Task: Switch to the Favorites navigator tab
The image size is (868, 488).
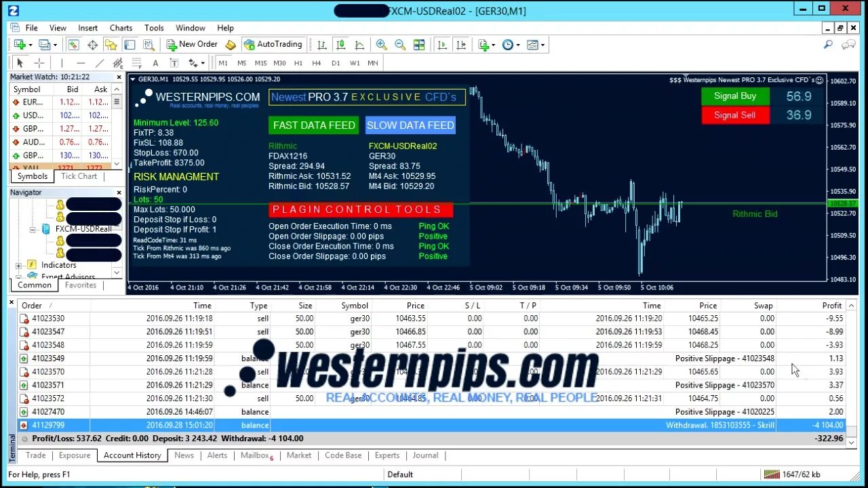Action: 81,285
